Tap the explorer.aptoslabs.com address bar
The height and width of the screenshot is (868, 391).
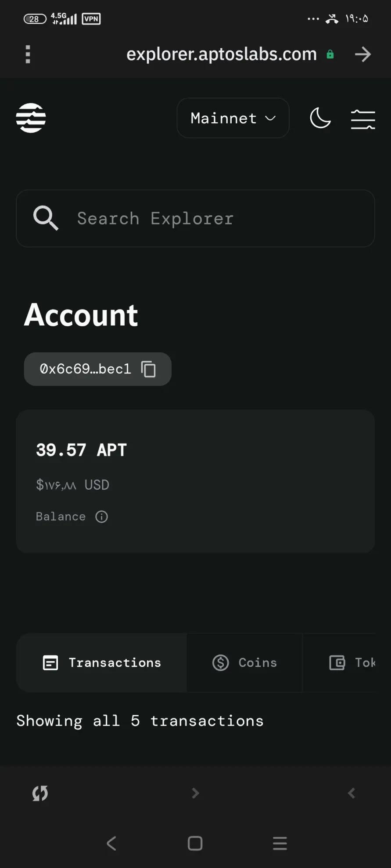[x=221, y=54]
